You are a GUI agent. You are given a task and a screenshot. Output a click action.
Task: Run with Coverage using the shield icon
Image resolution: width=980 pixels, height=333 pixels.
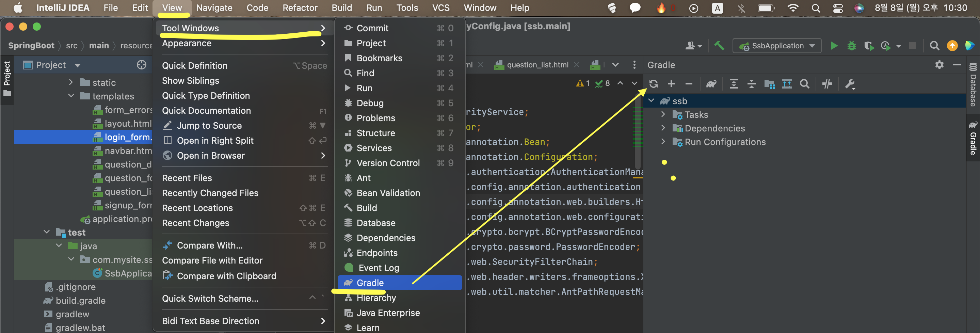[x=869, y=46]
